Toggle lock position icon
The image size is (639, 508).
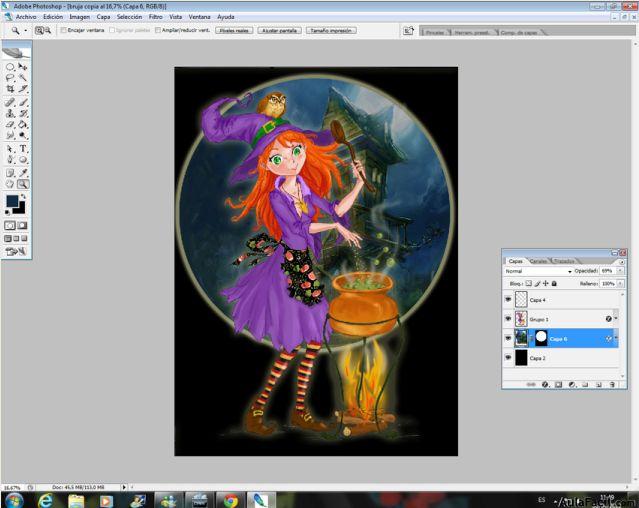pyautogui.click(x=545, y=283)
